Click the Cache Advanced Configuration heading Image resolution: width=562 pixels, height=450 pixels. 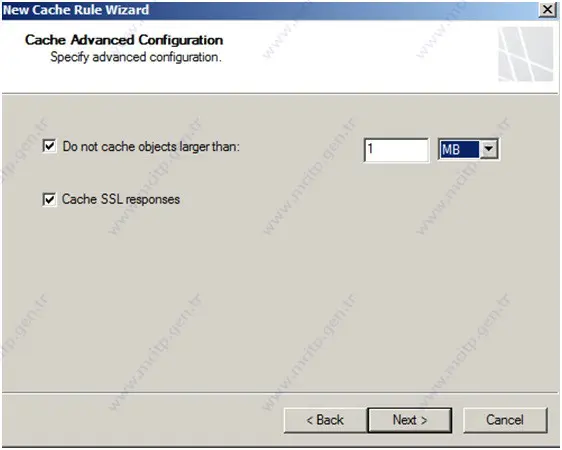coord(124,40)
